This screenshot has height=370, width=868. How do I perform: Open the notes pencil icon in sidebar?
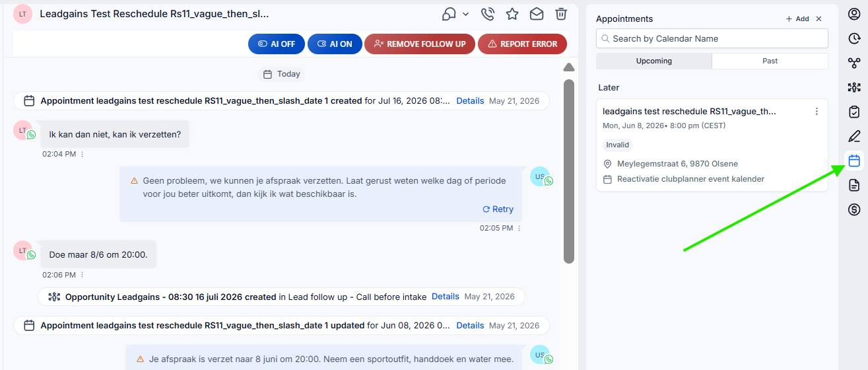[853, 136]
